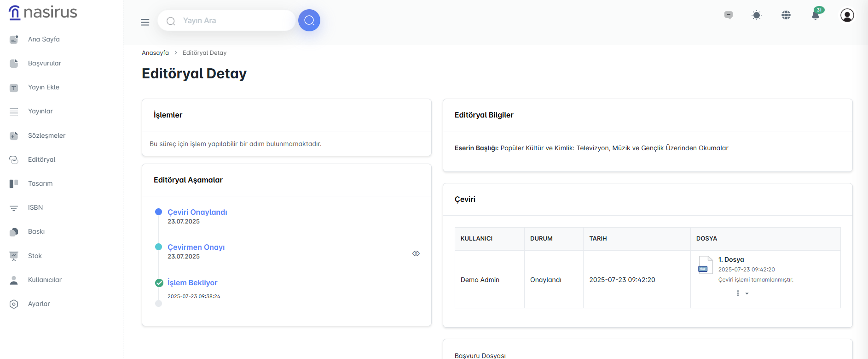The image size is (868, 359).
Task: Open the user profile avatar
Action: (x=847, y=15)
